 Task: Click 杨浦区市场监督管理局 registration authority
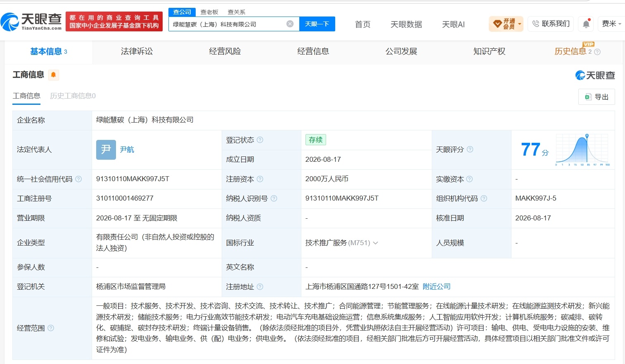tap(130, 286)
